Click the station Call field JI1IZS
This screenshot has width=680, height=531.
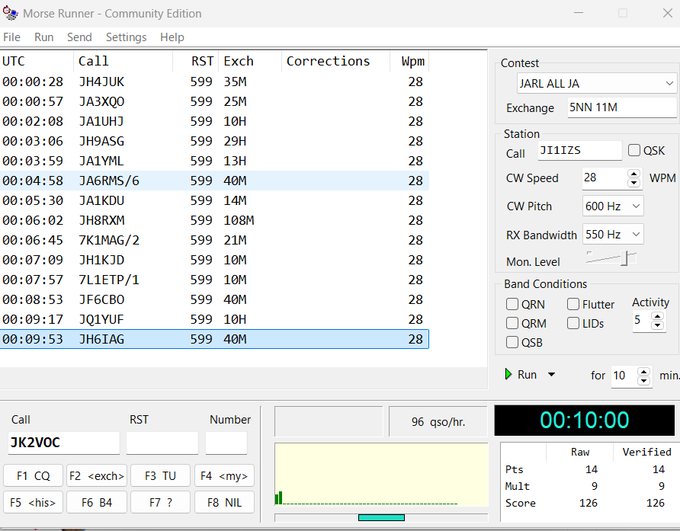coord(579,151)
